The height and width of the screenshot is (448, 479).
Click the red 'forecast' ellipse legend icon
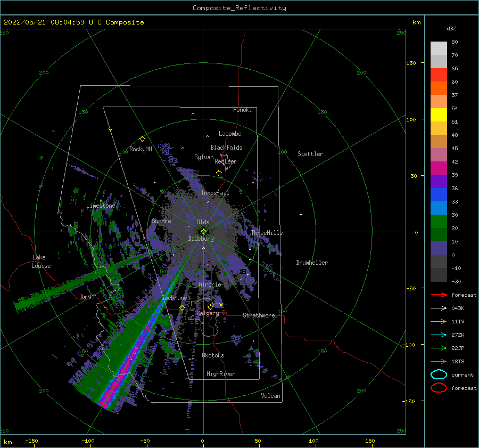point(439,388)
